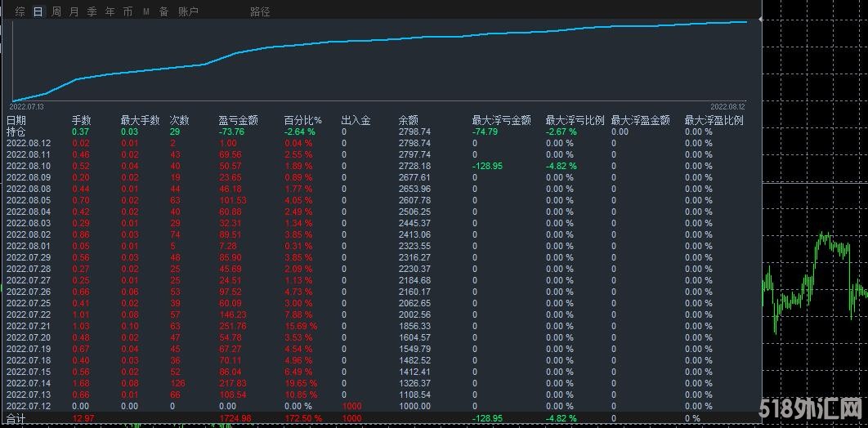This screenshot has width=868, height=428.
Task: Click the 持仓 open positions row label
Action: click(x=16, y=132)
